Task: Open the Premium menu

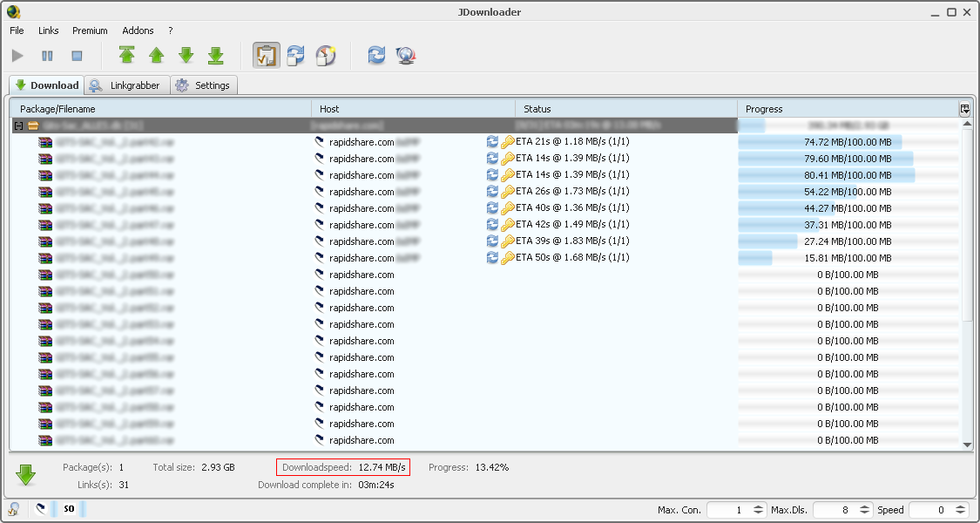Action: coord(90,31)
